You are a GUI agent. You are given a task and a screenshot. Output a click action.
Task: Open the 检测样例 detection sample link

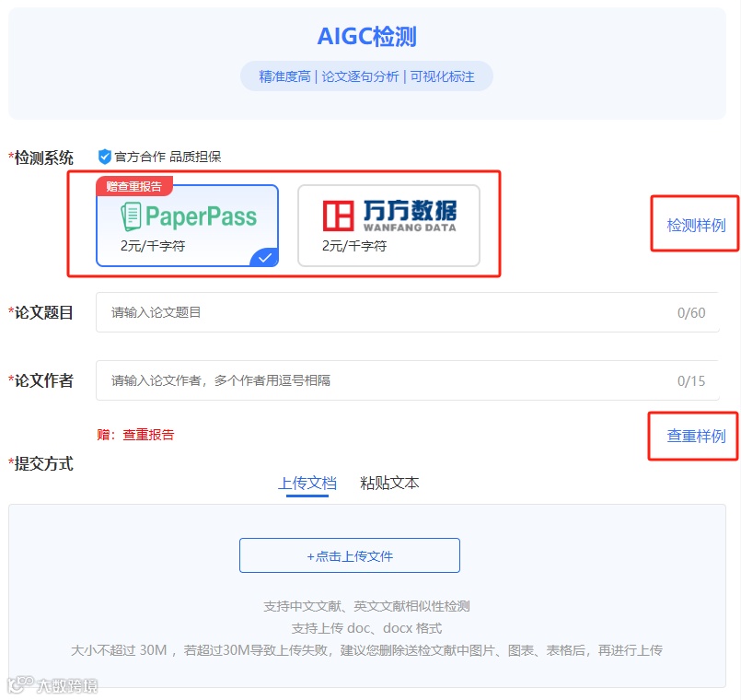click(696, 225)
